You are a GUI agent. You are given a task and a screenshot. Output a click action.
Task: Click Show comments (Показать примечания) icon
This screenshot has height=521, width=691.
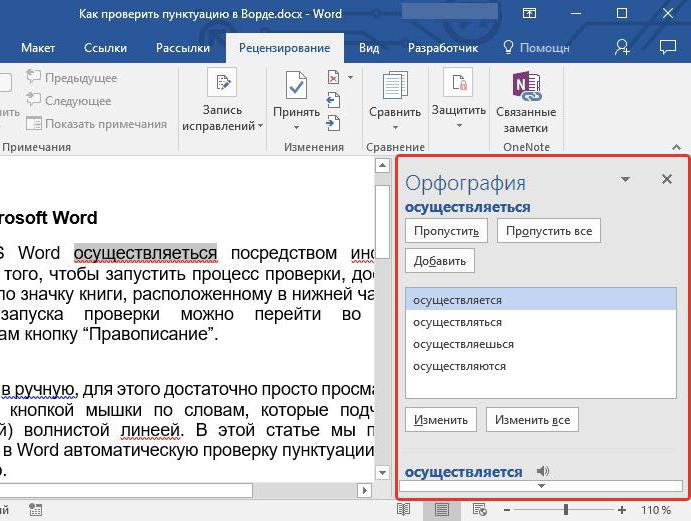(33, 123)
